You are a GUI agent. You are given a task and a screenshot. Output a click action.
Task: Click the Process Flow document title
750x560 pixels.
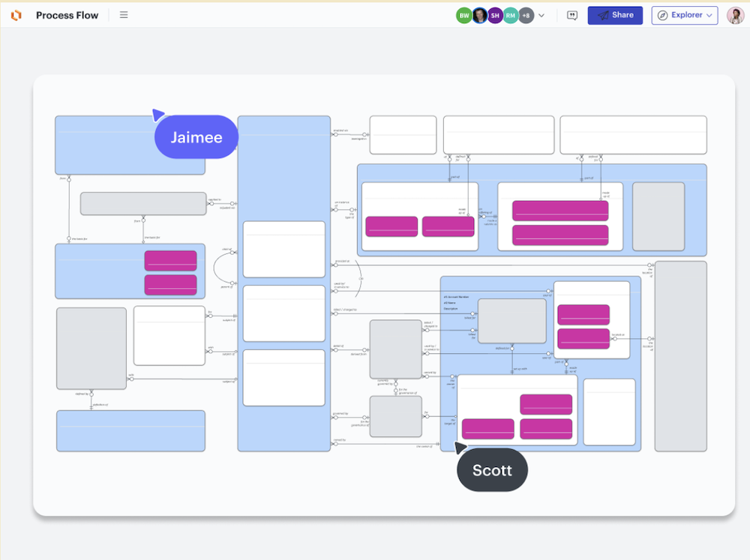point(67,15)
